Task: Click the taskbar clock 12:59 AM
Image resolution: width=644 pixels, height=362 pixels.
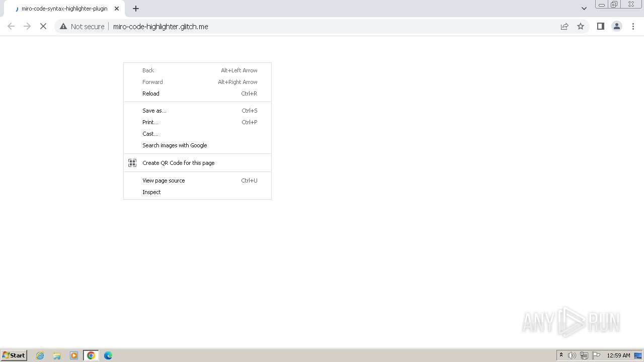Action: pyautogui.click(x=618, y=355)
